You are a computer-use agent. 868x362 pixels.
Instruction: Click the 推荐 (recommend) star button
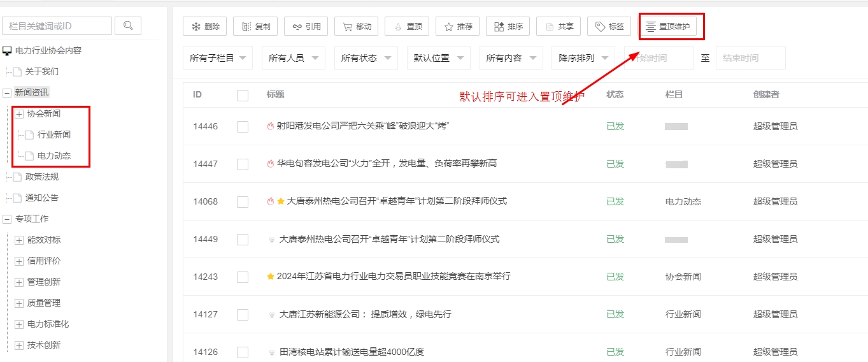point(458,26)
